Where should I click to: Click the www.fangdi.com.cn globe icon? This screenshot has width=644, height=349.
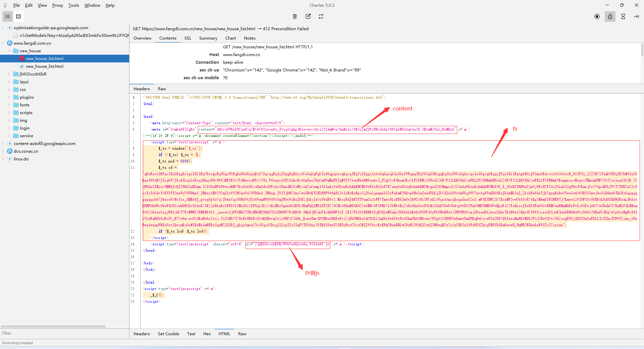point(10,43)
